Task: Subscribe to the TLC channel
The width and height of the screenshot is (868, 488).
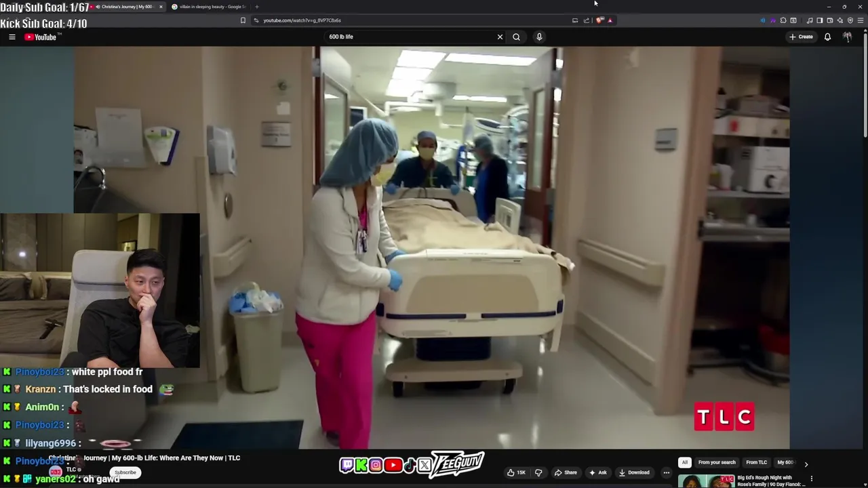Action: pos(125,472)
